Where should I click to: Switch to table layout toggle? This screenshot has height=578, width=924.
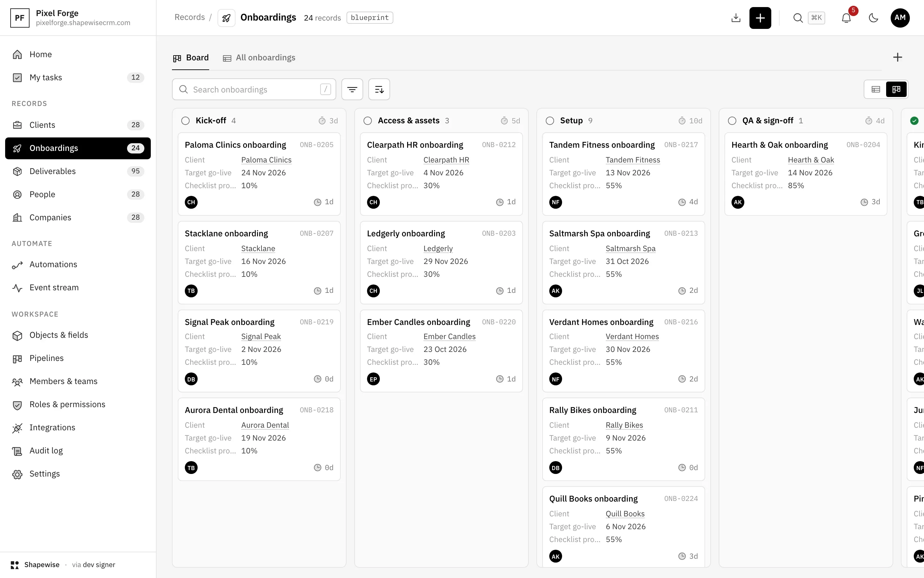click(x=876, y=90)
